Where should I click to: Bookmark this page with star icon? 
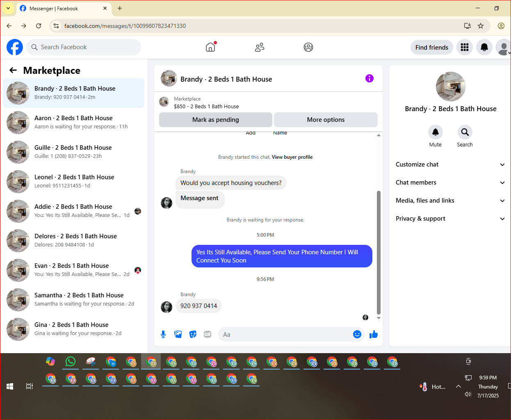tap(481, 26)
